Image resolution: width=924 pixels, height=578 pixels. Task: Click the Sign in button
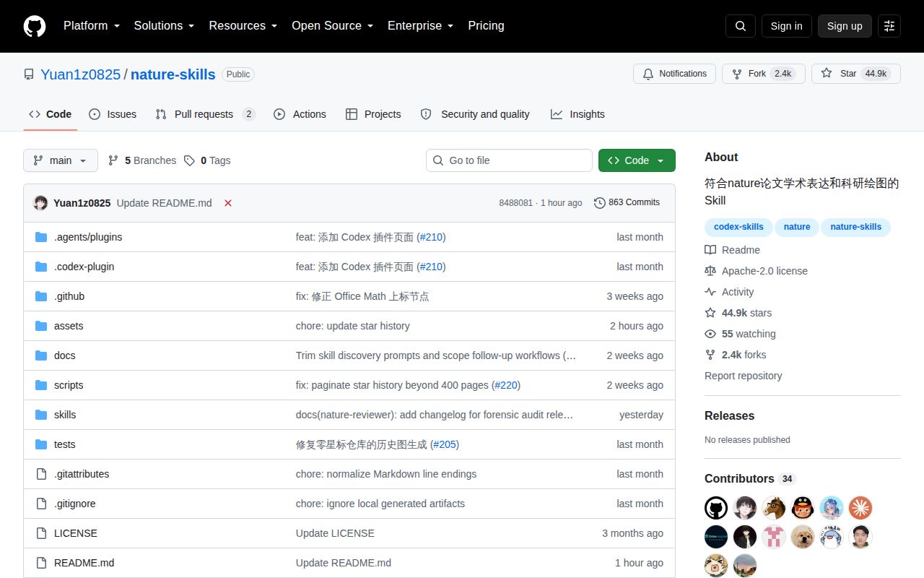pos(786,26)
